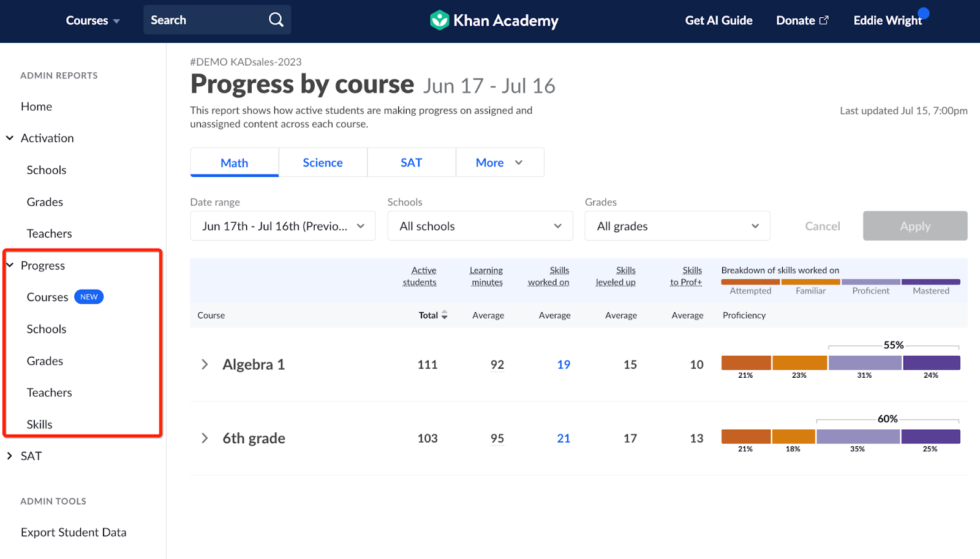Click the Learning minutes column header
Image resolution: width=980 pixels, height=559 pixels.
pos(486,276)
